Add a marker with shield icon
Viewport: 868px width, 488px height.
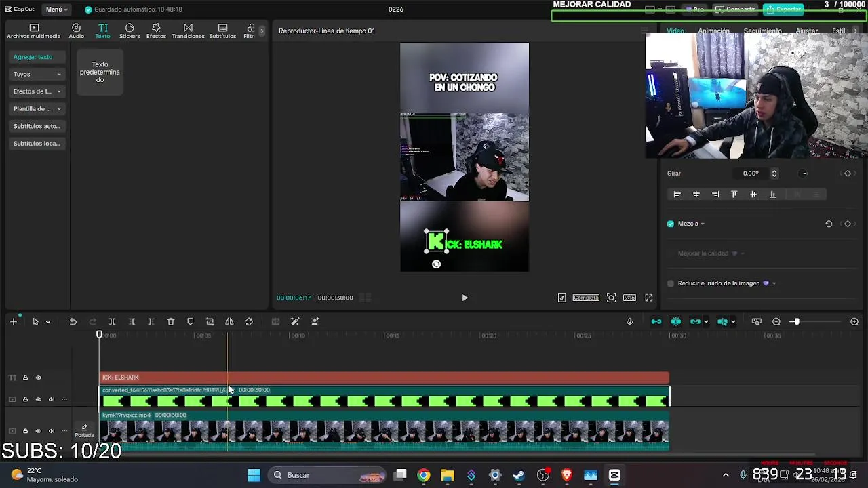pos(190,321)
